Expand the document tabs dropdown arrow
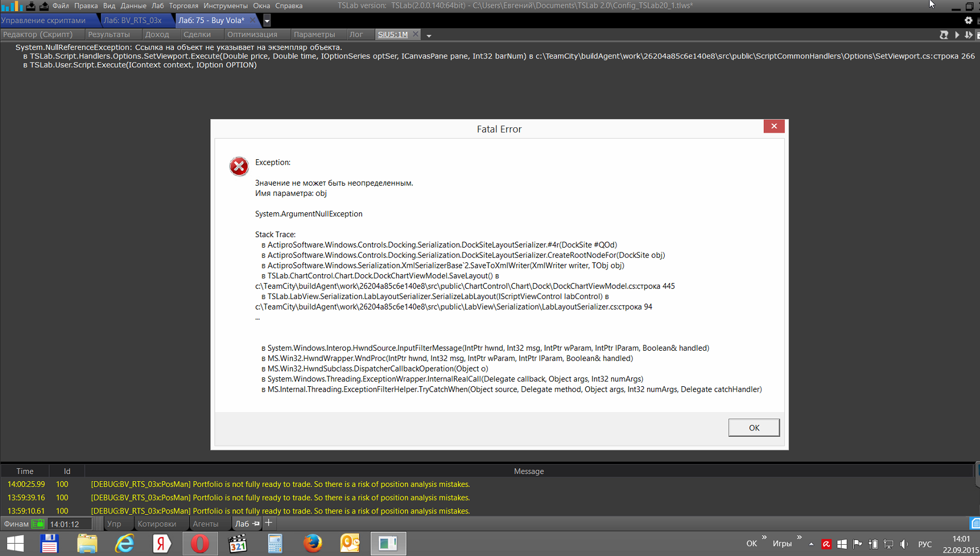Image resolution: width=980 pixels, height=556 pixels. 267,21
